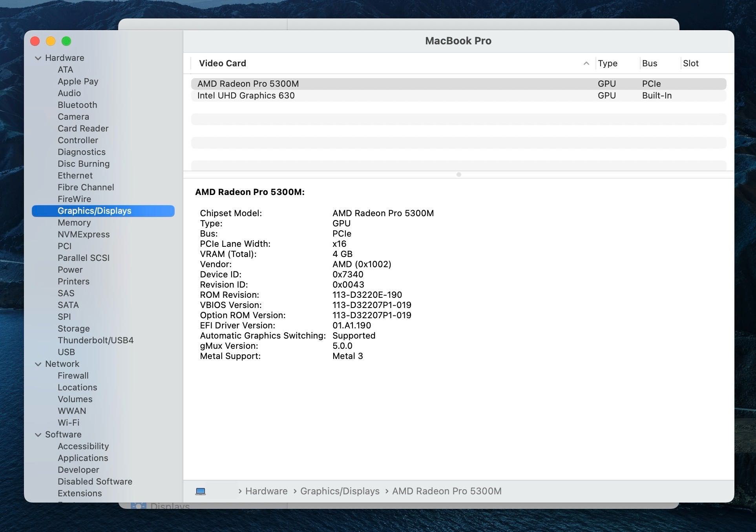Select Parallel SCSI item

point(84,258)
